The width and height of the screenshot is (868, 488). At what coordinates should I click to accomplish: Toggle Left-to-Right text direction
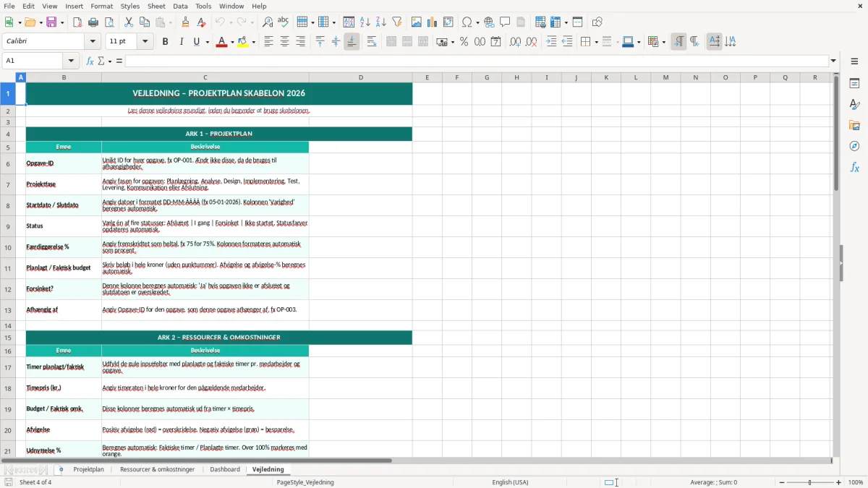pyautogui.click(x=678, y=42)
